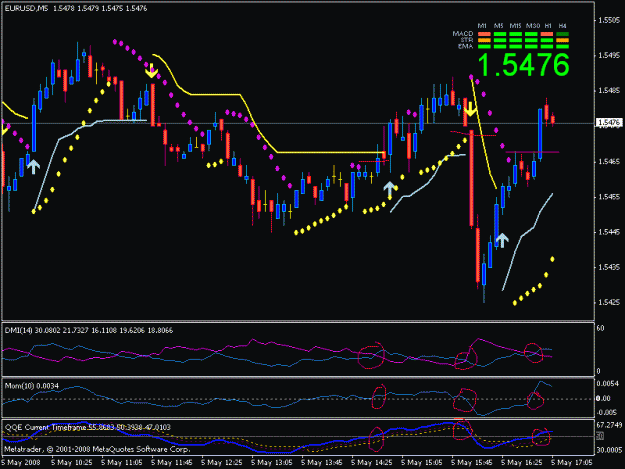Select the dark green MACD bar under H4
625x469 pixels.
tap(562, 34)
